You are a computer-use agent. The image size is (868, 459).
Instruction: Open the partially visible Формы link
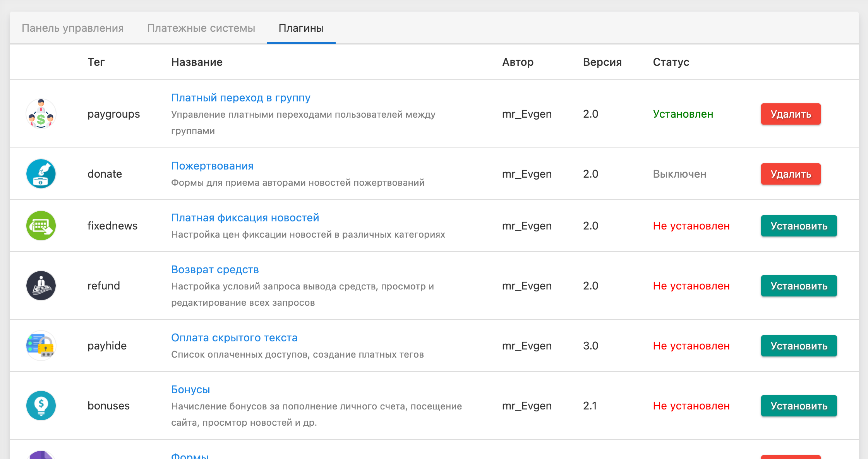click(x=190, y=456)
